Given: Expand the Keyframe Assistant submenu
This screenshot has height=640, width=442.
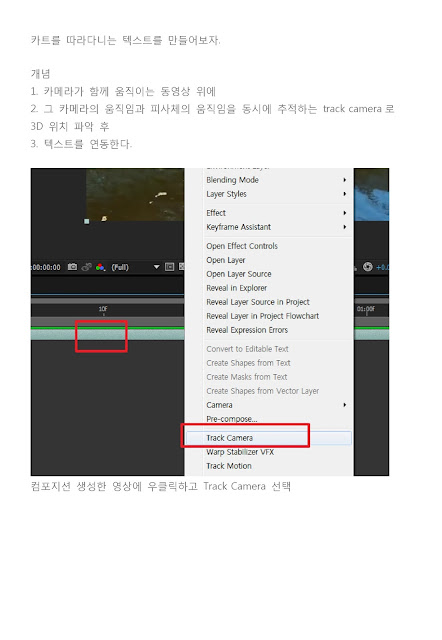Looking at the screenshot, I should coord(276,227).
